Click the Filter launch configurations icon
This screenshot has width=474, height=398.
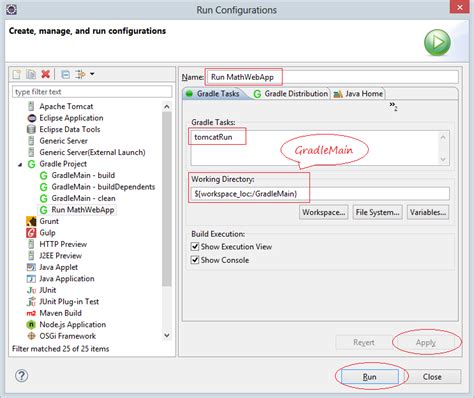(x=80, y=74)
